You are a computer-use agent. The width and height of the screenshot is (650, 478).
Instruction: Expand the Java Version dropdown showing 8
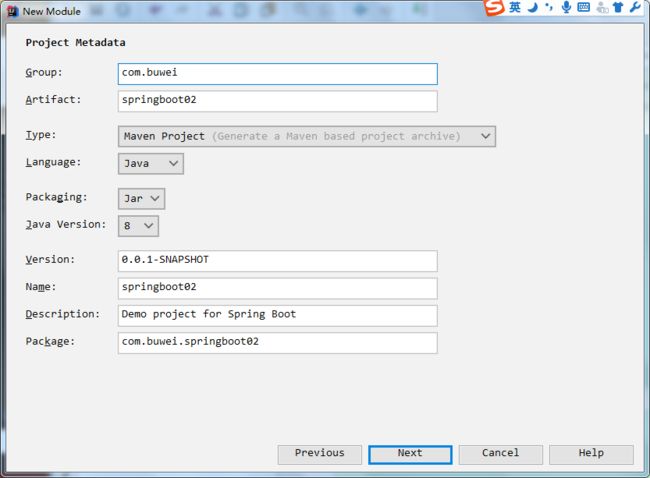(x=138, y=226)
